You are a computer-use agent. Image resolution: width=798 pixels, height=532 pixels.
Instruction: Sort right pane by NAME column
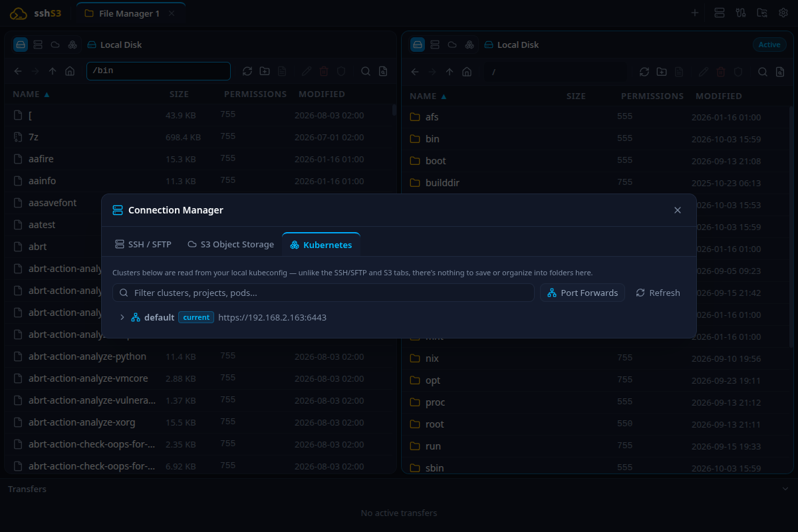click(428, 96)
